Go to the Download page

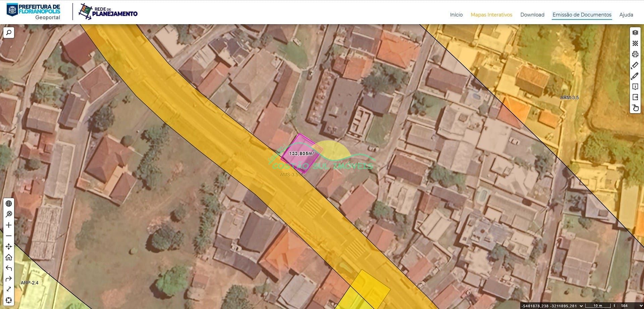pos(532,15)
